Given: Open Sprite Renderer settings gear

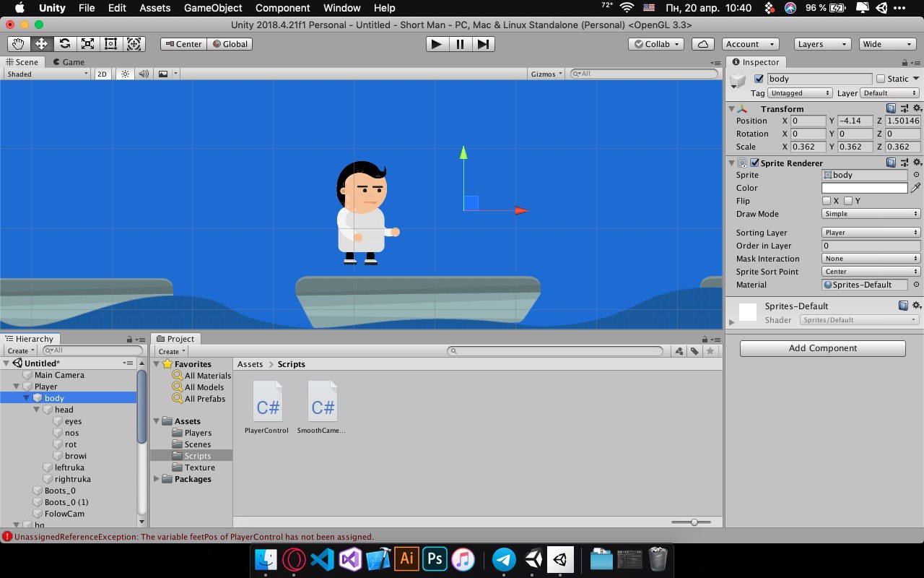Looking at the screenshot, I should click(917, 163).
